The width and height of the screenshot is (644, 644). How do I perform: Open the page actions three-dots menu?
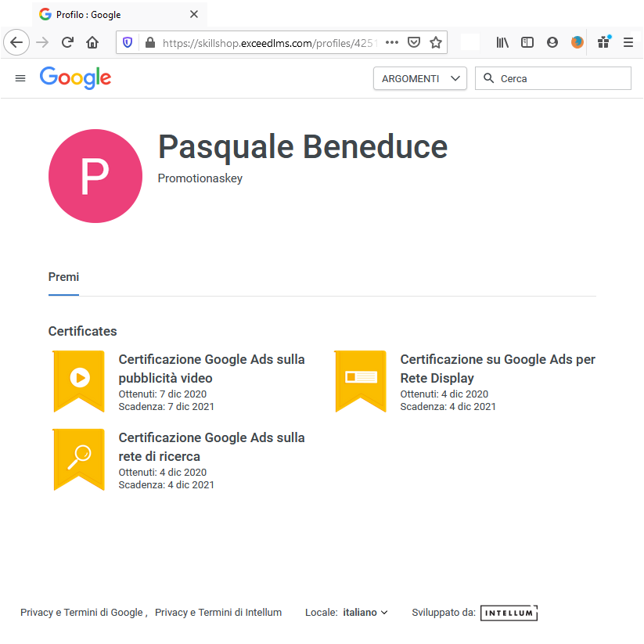(x=392, y=42)
